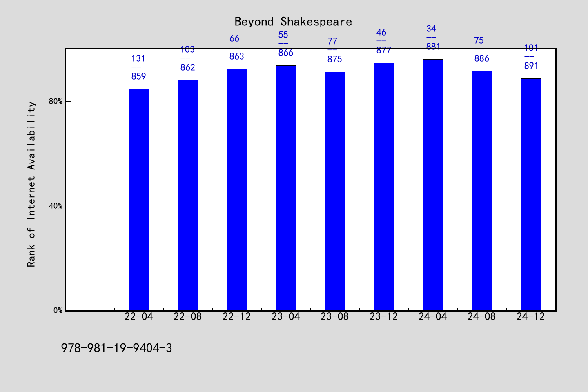Screen dimensions: 588x392
Task: Click the 80% y-axis tick label
Action: coord(56,101)
